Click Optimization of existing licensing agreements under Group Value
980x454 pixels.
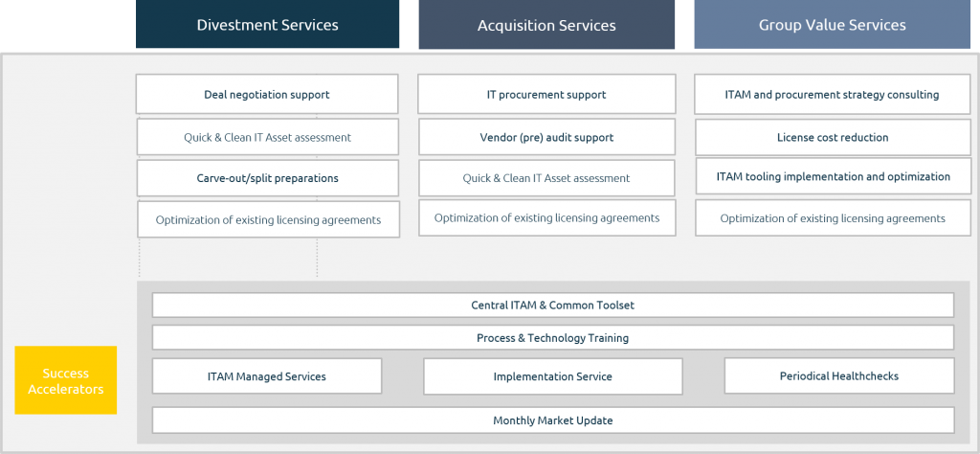coord(833,218)
